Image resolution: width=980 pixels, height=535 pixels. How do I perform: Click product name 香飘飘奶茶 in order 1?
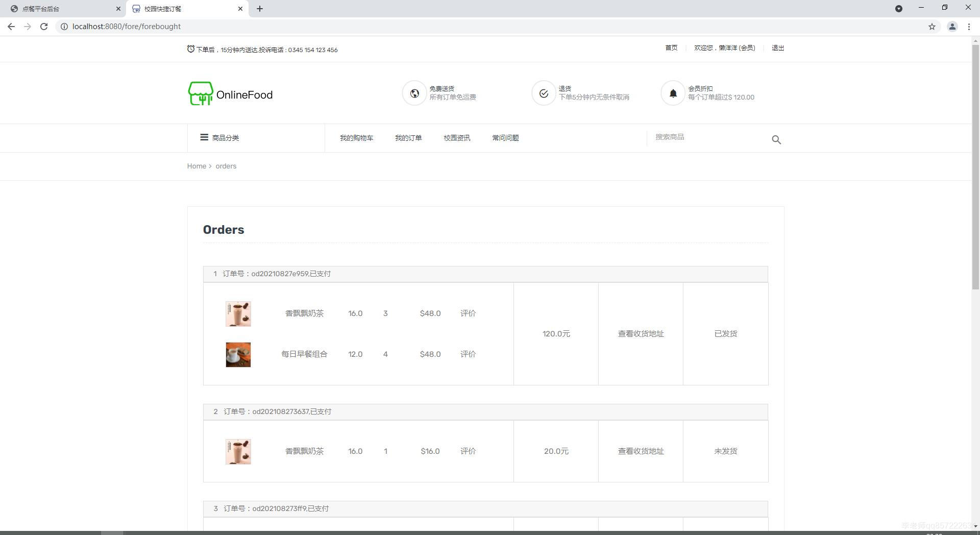tap(304, 313)
